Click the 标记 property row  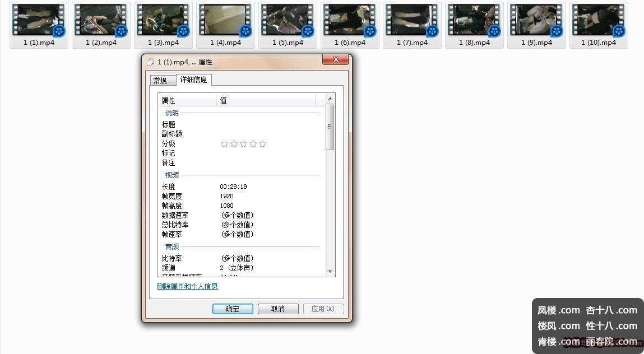click(242, 153)
